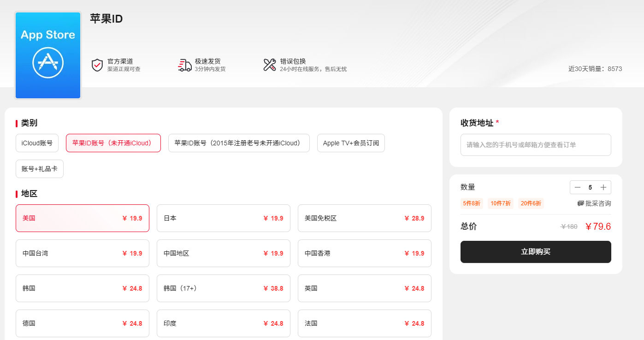
Task: Click the quantity value field showing 5
Action: coord(590,187)
